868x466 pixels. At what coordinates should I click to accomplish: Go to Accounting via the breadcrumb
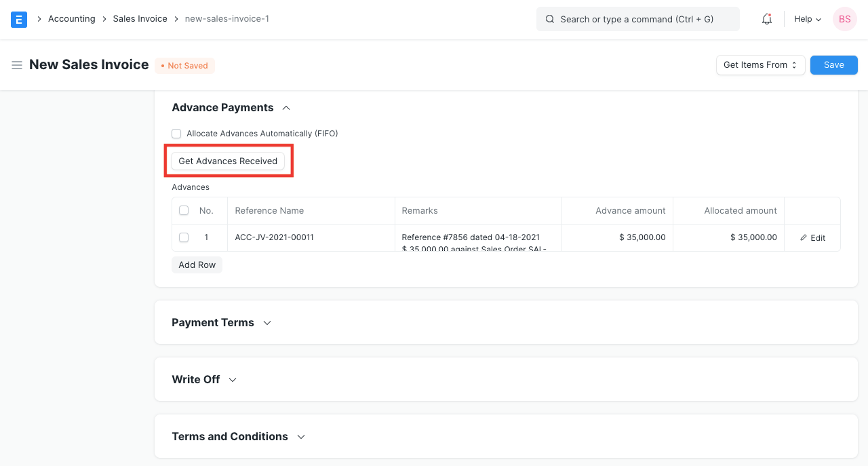pyautogui.click(x=72, y=18)
